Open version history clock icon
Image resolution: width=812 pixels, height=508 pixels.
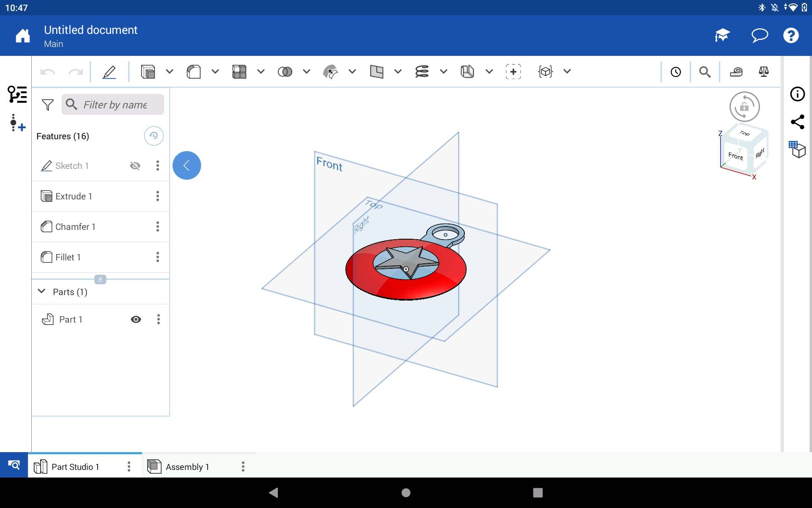pos(676,72)
